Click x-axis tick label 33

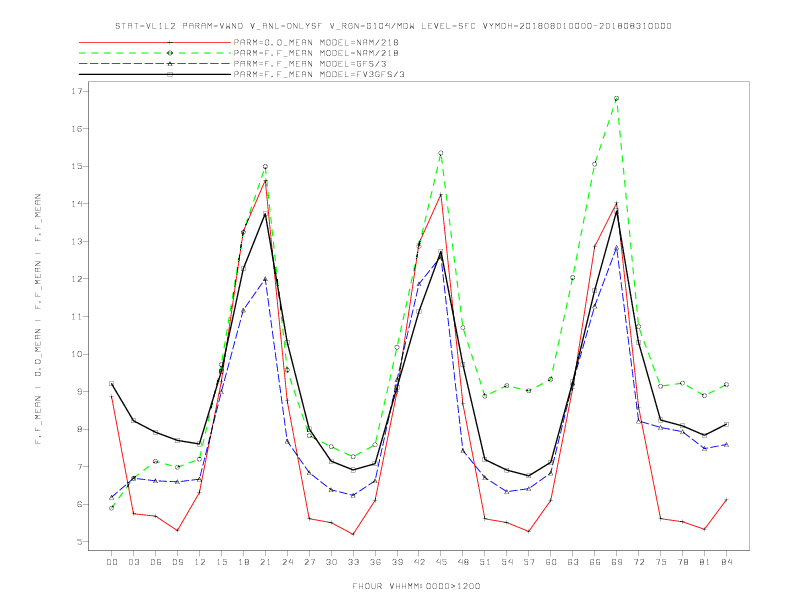tap(353, 562)
